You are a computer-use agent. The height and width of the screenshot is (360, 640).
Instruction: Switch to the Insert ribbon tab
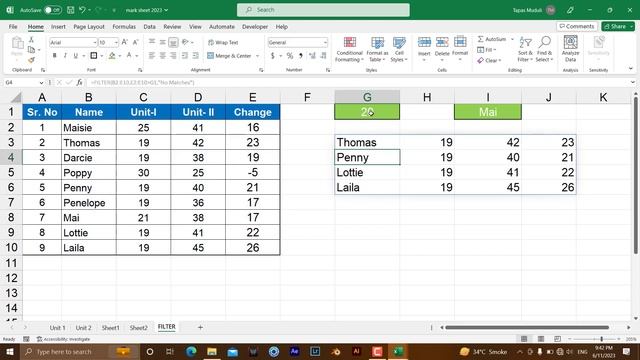[58, 27]
